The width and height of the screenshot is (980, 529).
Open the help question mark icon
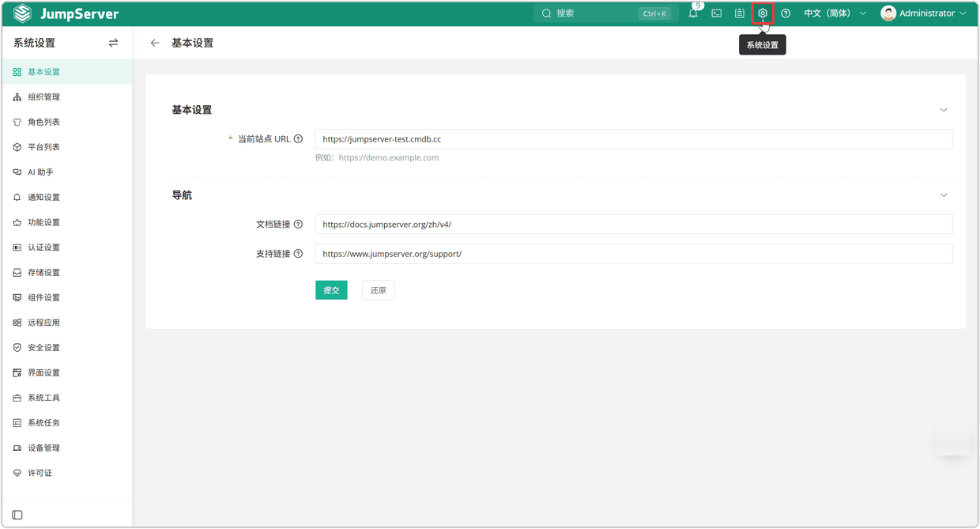click(786, 13)
